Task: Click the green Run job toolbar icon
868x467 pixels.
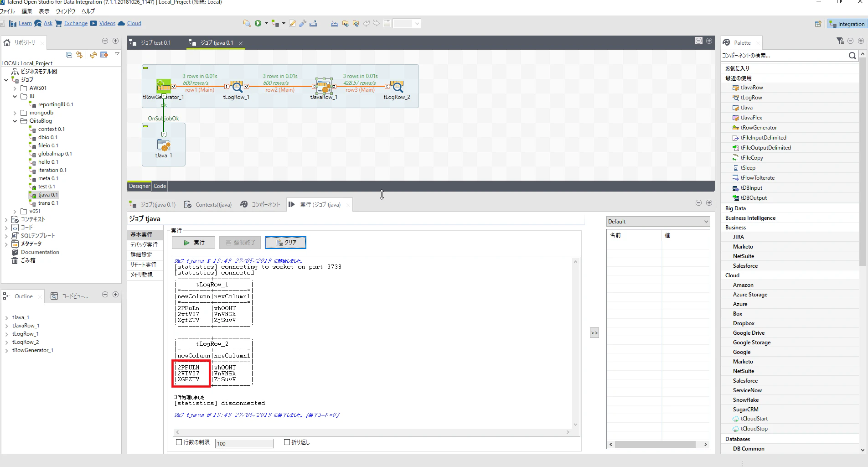Action: (258, 23)
